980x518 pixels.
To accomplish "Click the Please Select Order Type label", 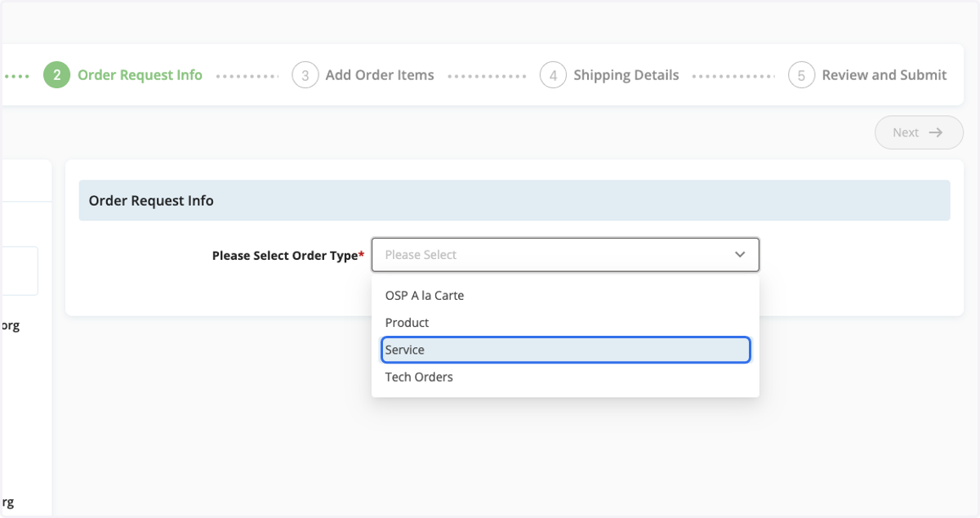I will tap(288, 256).
